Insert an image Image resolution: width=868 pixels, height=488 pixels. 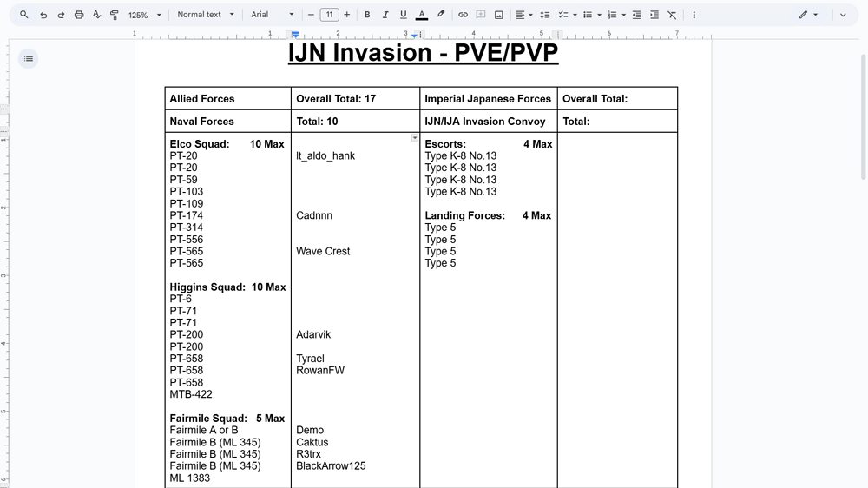coord(499,15)
